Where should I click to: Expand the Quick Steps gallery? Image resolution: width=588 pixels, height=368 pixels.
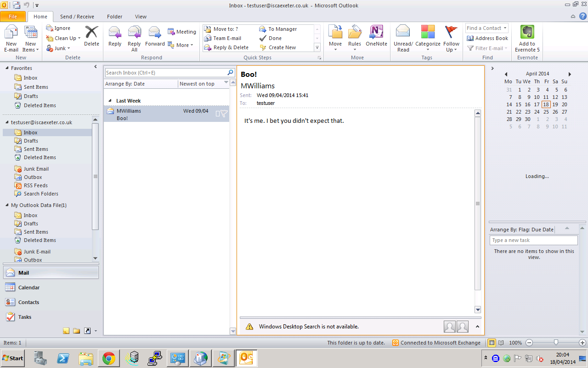click(317, 47)
